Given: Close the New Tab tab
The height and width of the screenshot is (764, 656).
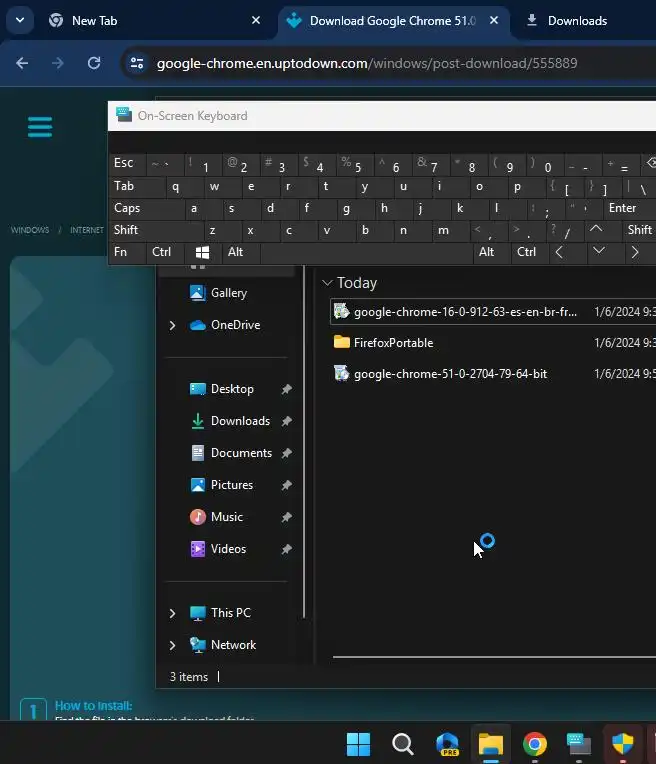Looking at the screenshot, I should 256,20.
